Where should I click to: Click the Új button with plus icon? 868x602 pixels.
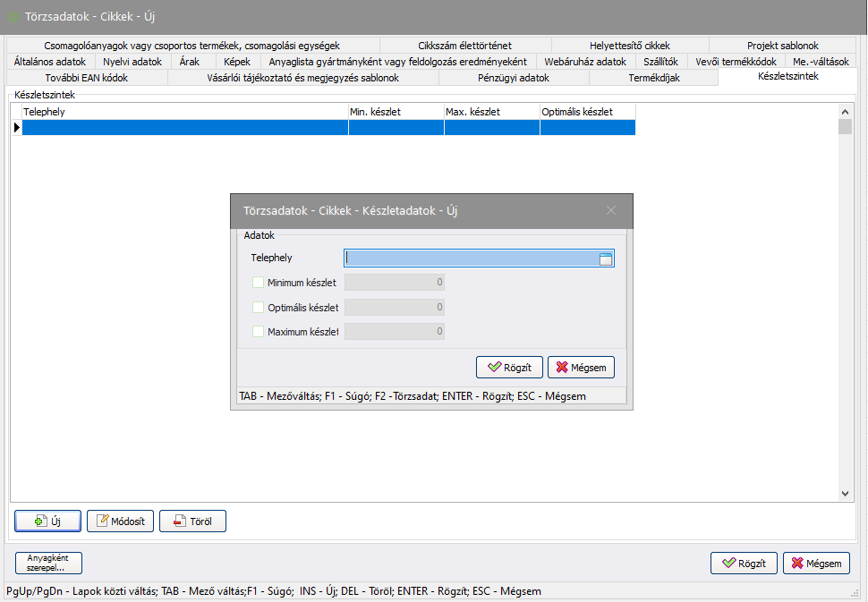pos(47,521)
